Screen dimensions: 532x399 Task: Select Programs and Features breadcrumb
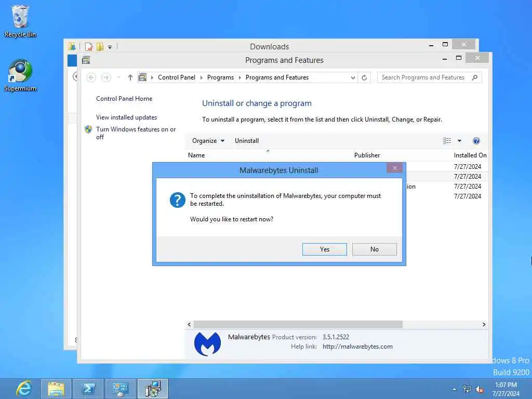[x=277, y=77]
